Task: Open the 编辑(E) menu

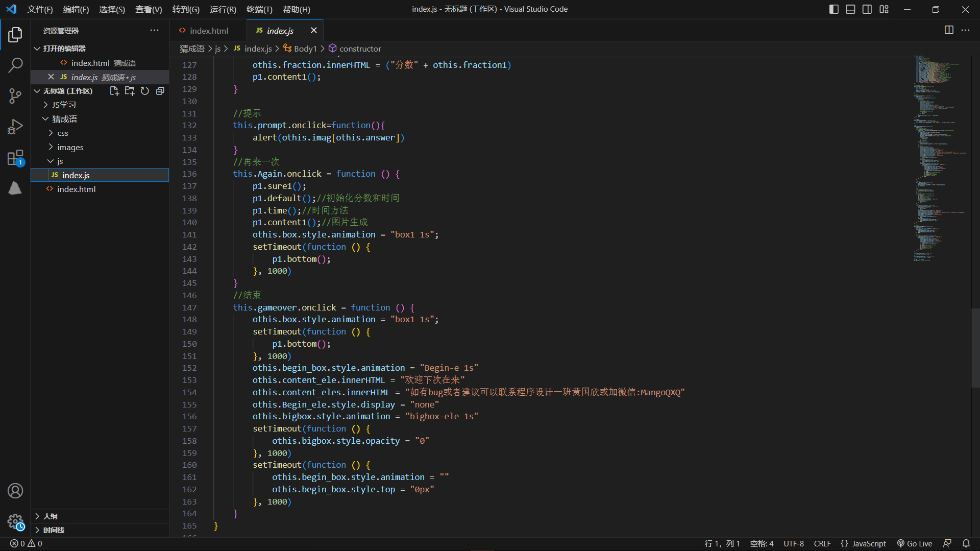Action: click(76, 9)
